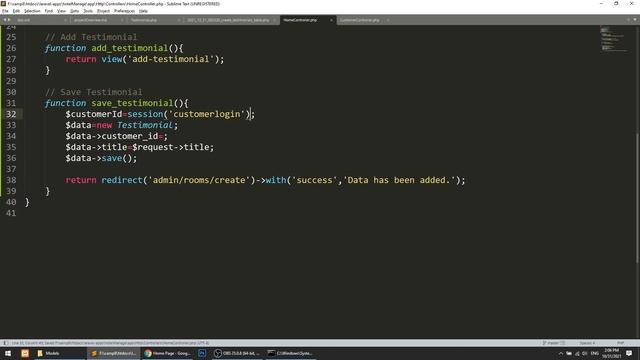
Task: Open the File menu
Action: (x=5, y=11)
